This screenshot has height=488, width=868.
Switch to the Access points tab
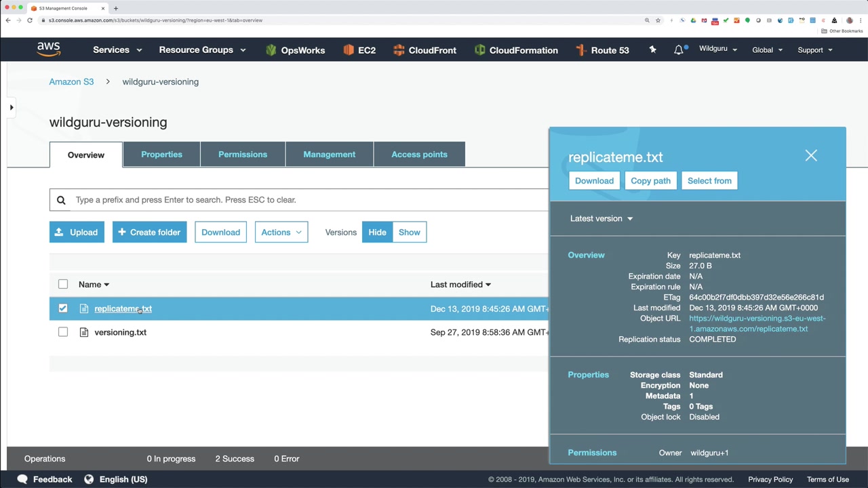(419, 155)
